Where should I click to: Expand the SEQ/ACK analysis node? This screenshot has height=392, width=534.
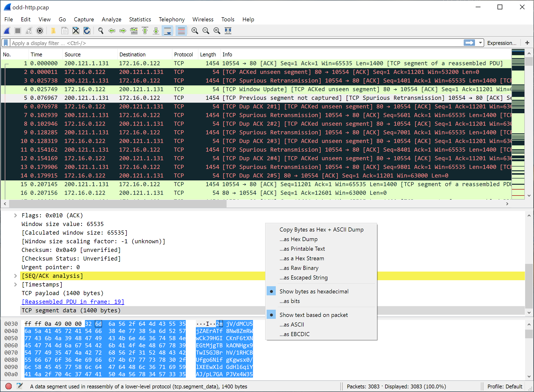tap(16, 276)
